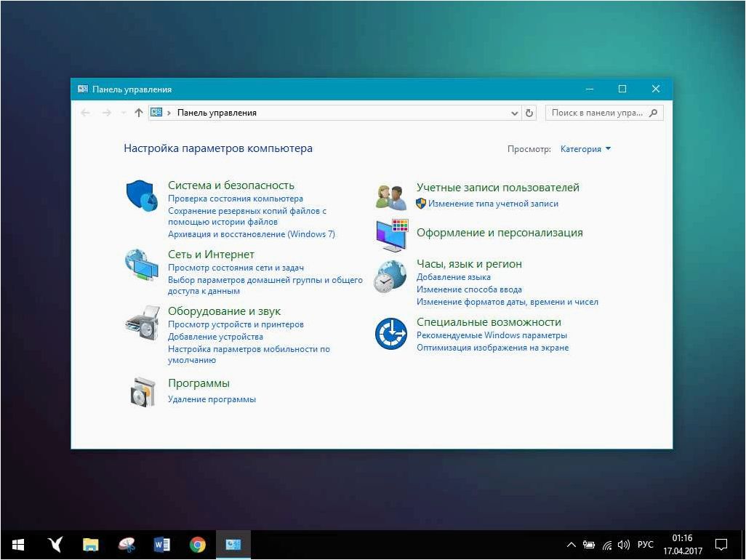Viewport: 746px width, 560px height.
Task: Click Изменение типа учетной записи link
Action: 493,204
